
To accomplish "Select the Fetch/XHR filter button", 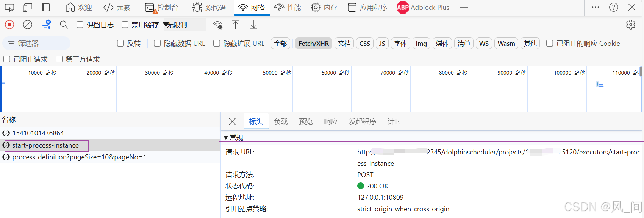I will pyautogui.click(x=313, y=44).
